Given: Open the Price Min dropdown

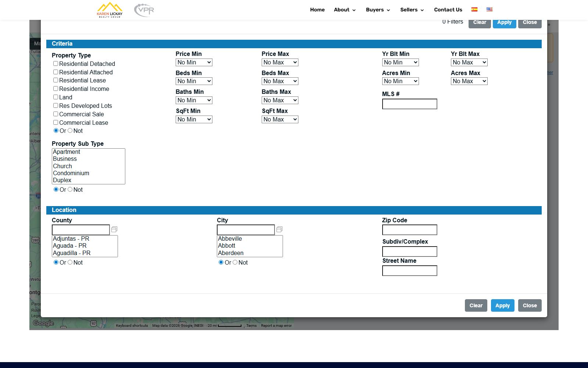Looking at the screenshot, I should [x=194, y=63].
